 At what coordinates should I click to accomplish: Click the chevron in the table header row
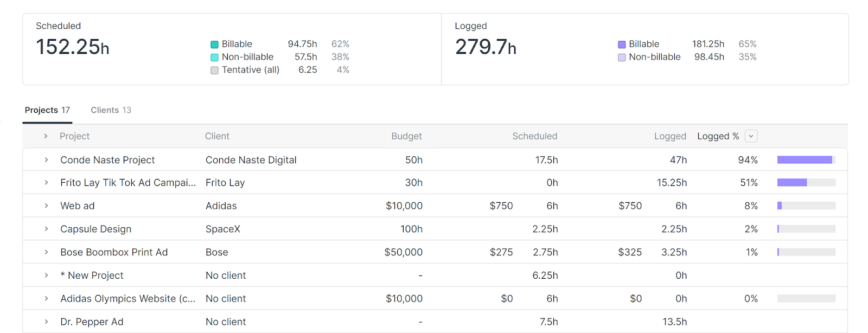click(46, 136)
